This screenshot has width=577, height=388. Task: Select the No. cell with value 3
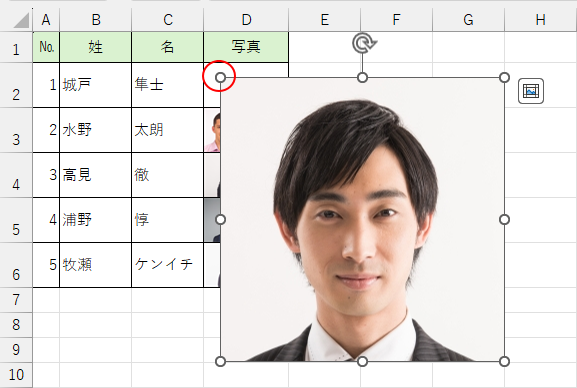click(46, 175)
